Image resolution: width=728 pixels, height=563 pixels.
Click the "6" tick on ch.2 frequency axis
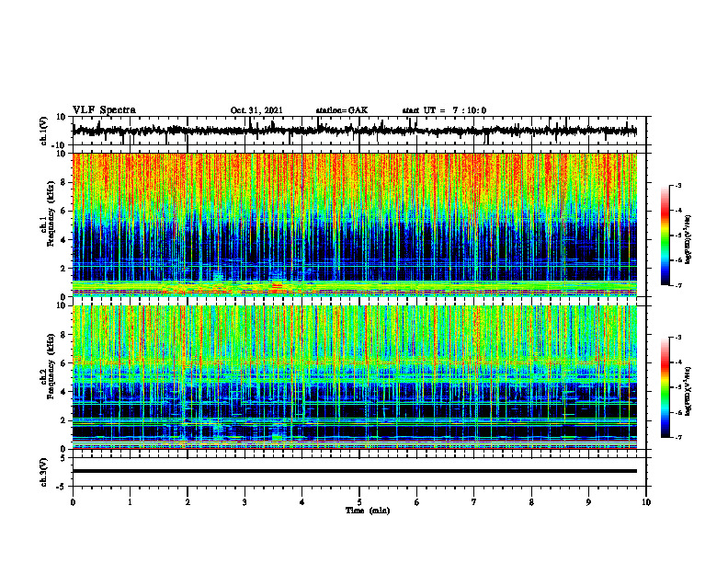pos(64,363)
